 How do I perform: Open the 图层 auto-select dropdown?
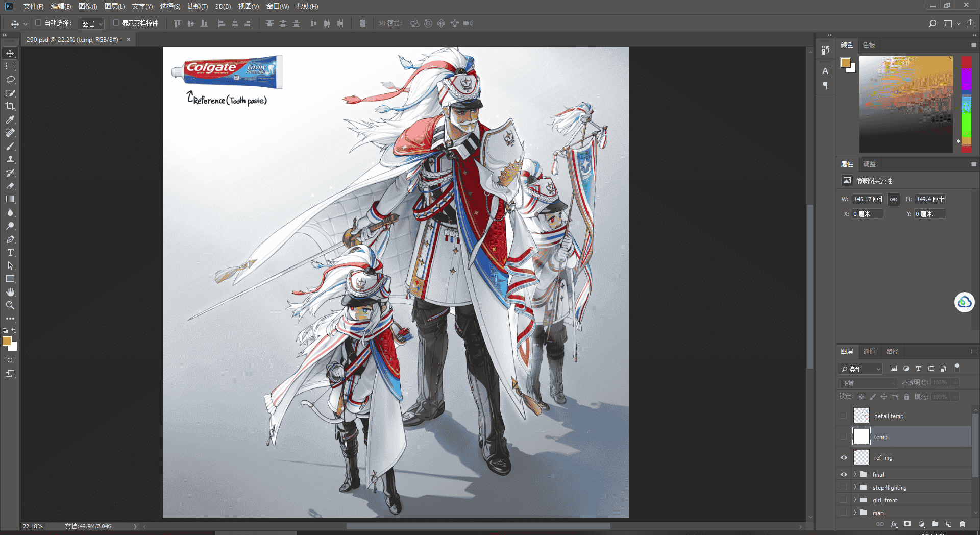click(92, 23)
